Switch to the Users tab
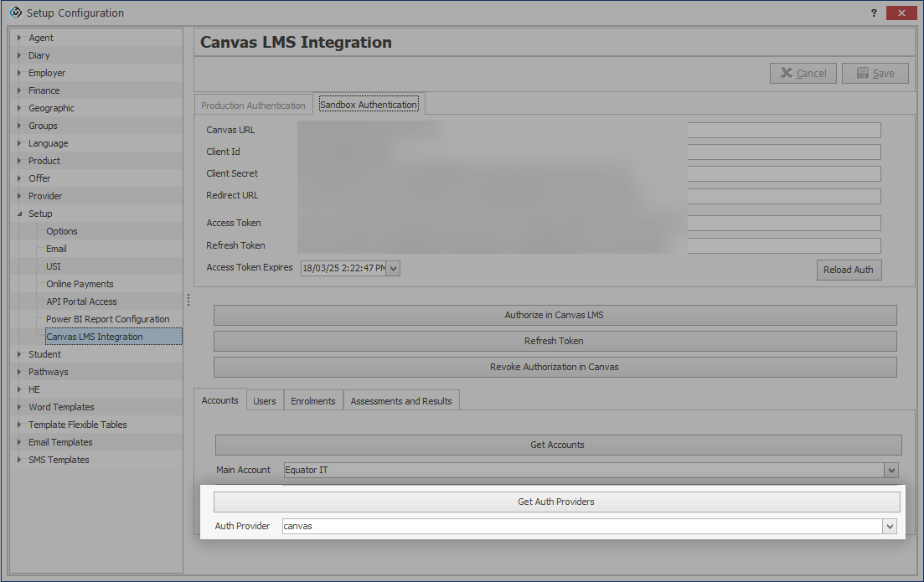 pos(265,401)
